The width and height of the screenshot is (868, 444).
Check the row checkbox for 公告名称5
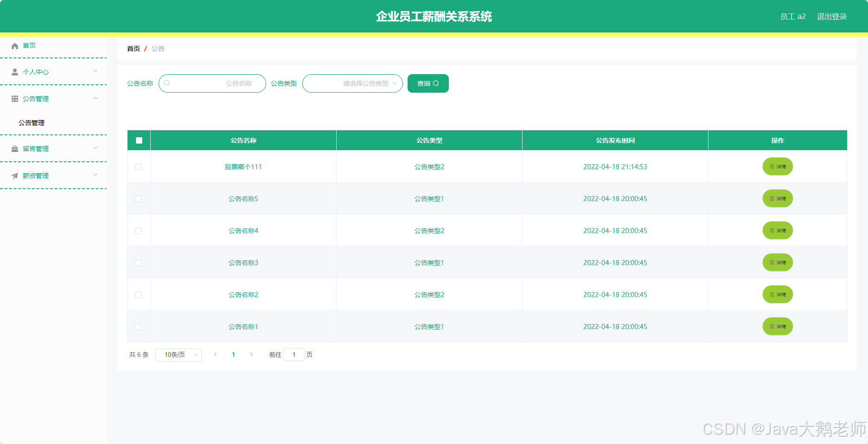click(138, 199)
